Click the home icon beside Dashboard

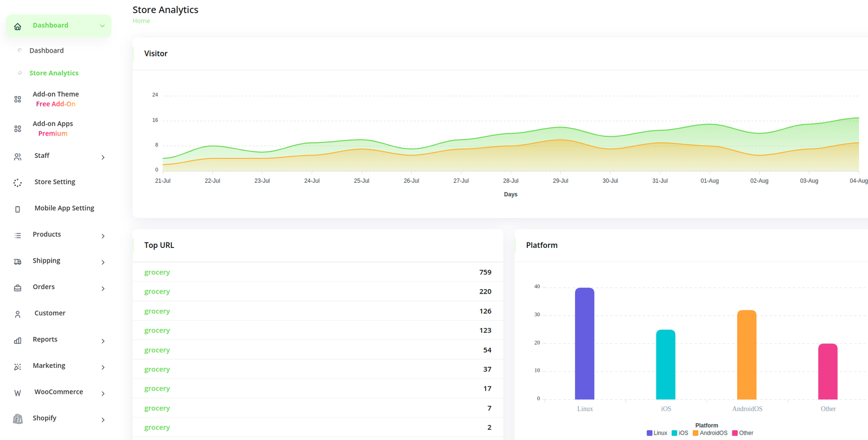(x=18, y=26)
